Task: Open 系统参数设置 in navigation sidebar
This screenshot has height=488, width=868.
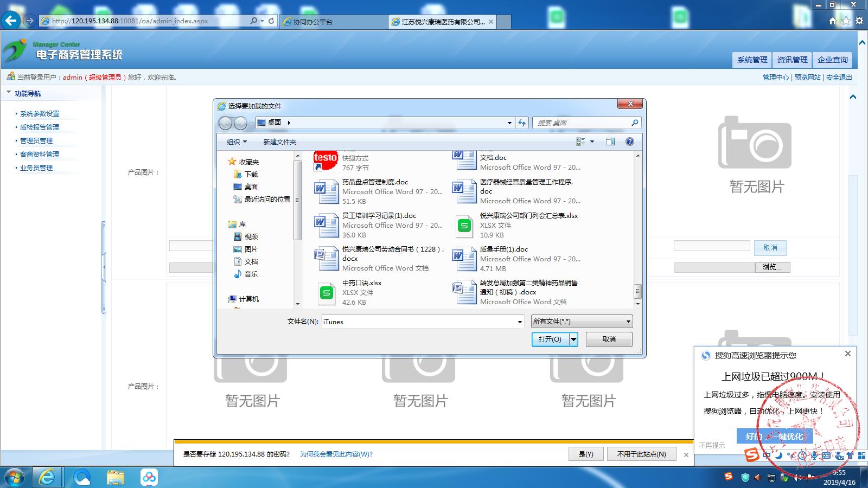Action: coord(40,114)
